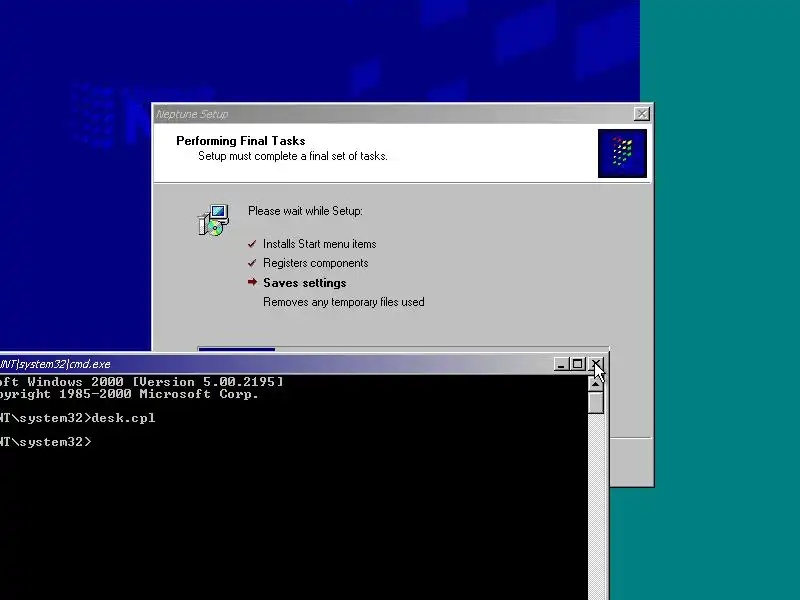This screenshot has width=800, height=600.
Task: Click the cmd.exe vertical scrollbar thumb
Action: coord(596,403)
